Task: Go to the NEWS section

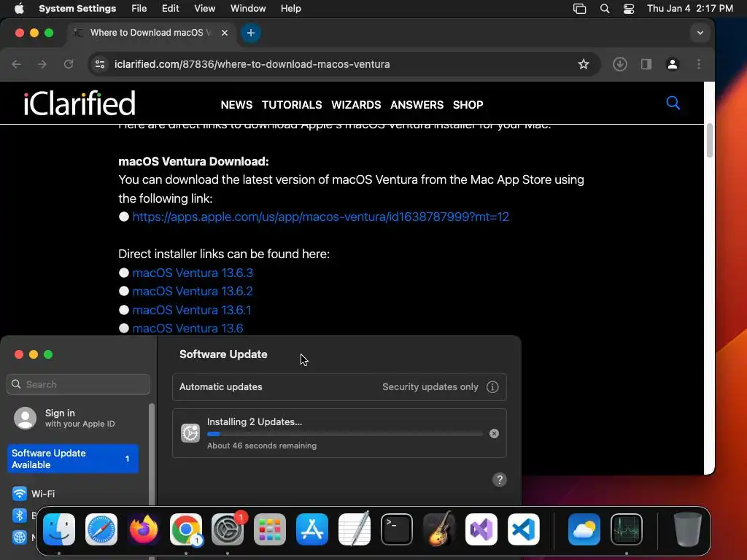Action: pos(236,105)
